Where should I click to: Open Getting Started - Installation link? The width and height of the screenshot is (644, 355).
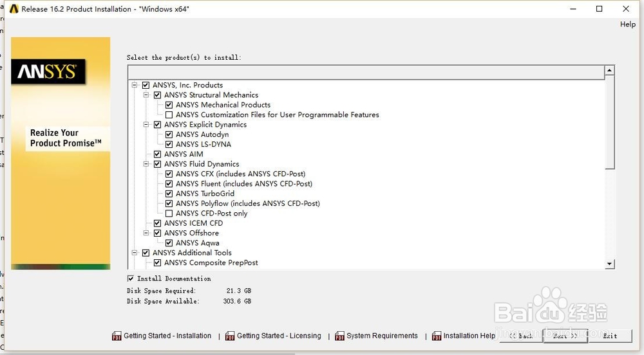167,336
